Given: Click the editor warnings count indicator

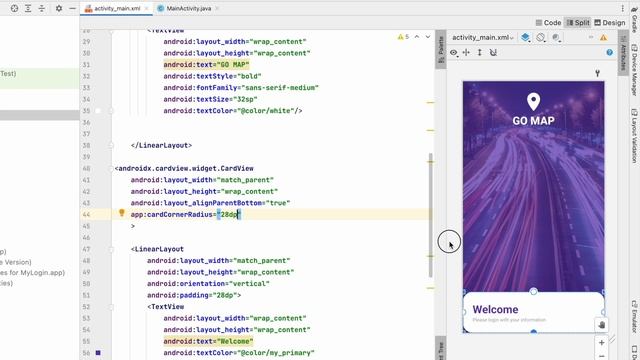Looking at the screenshot, I should coord(403,37).
